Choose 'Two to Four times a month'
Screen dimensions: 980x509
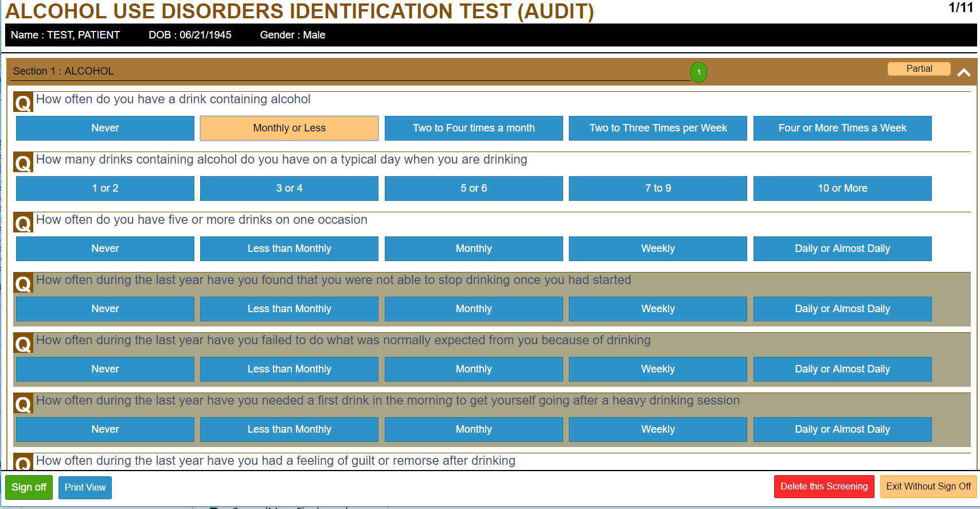pyautogui.click(x=474, y=128)
